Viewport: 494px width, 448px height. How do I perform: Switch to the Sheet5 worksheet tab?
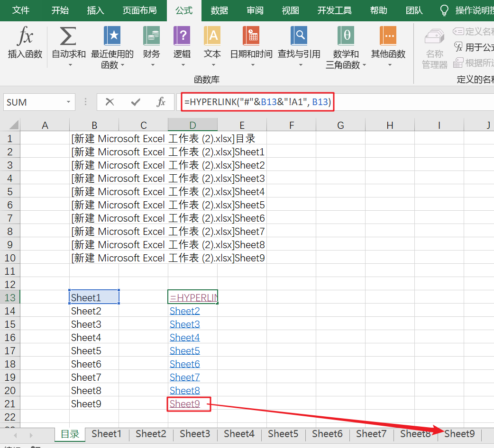[x=283, y=434]
